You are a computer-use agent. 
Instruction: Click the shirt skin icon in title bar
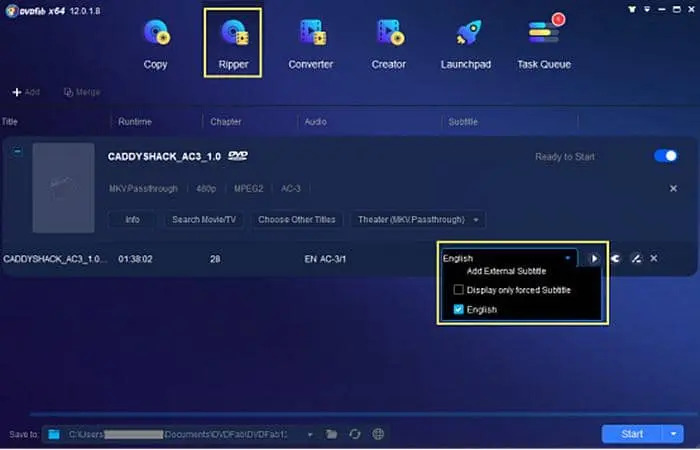pyautogui.click(x=632, y=9)
